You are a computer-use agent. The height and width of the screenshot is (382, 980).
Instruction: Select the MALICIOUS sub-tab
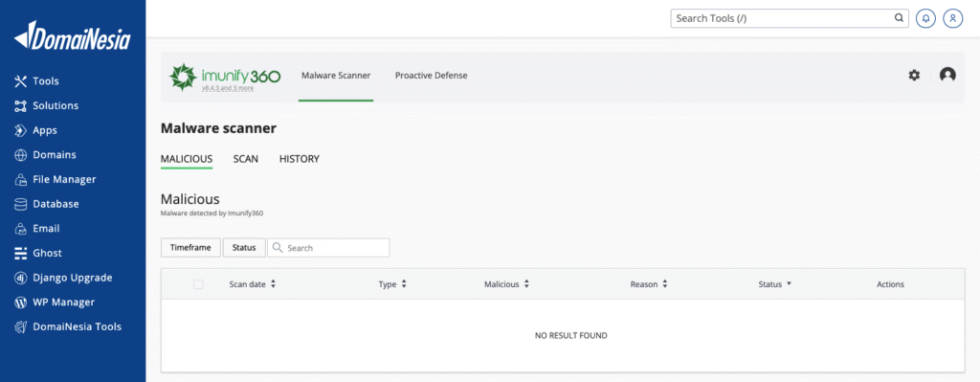coord(187,159)
